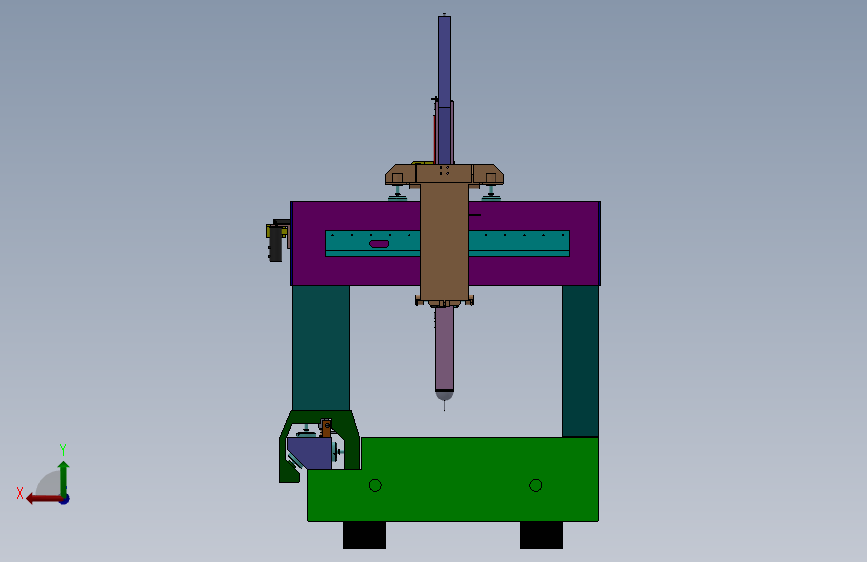Select the teal linear guide rail, left segment
This screenshot has height=562, width=867.
click(373, 244)
